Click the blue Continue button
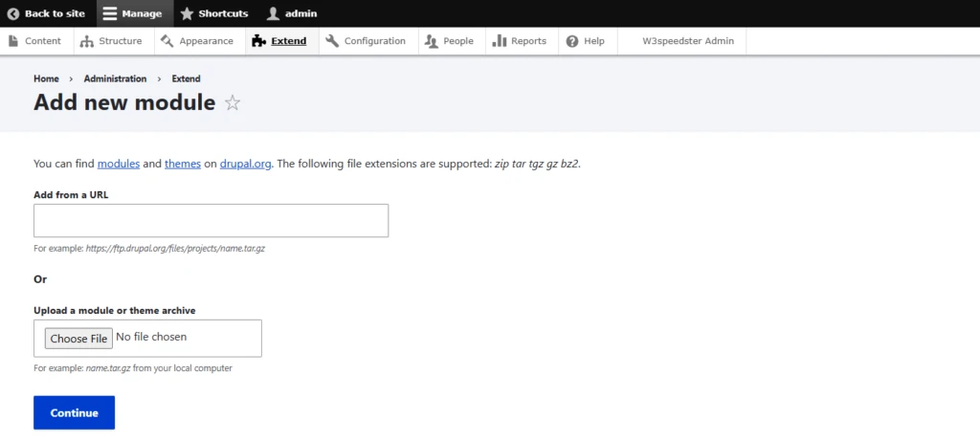 tap(74, 412)
